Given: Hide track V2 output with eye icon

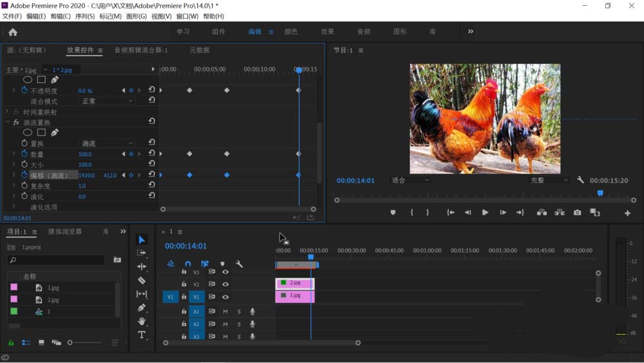Looking at the screenshot, I should pos(225,284).
